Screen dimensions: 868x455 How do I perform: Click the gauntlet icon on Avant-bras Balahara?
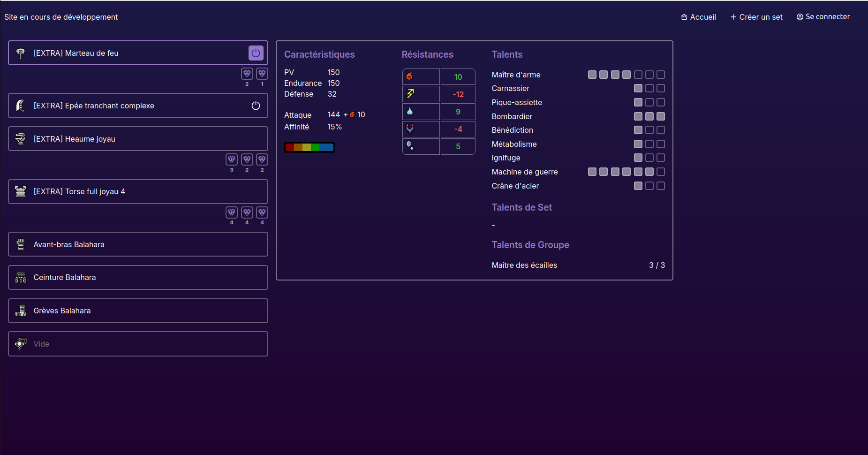coord(21,244)
